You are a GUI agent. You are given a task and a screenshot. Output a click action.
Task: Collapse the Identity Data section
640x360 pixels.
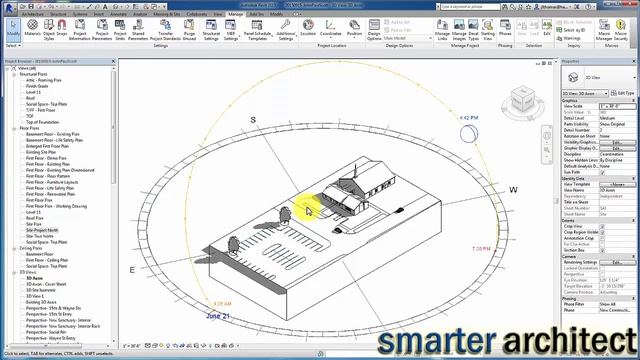coord(634,179)
